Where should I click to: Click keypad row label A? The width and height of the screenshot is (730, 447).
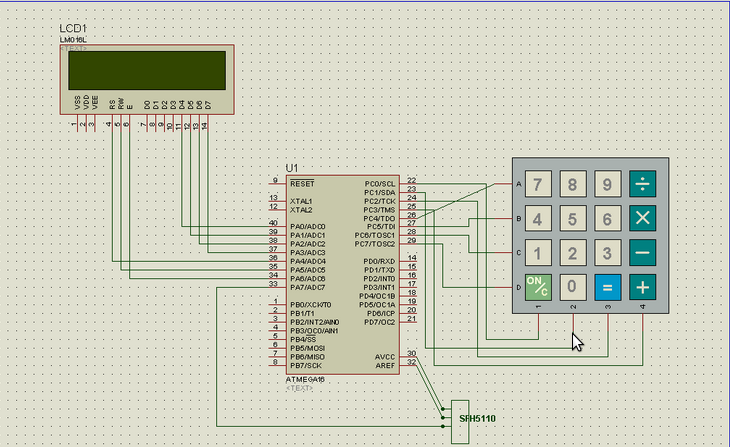[x=519, y=184]
